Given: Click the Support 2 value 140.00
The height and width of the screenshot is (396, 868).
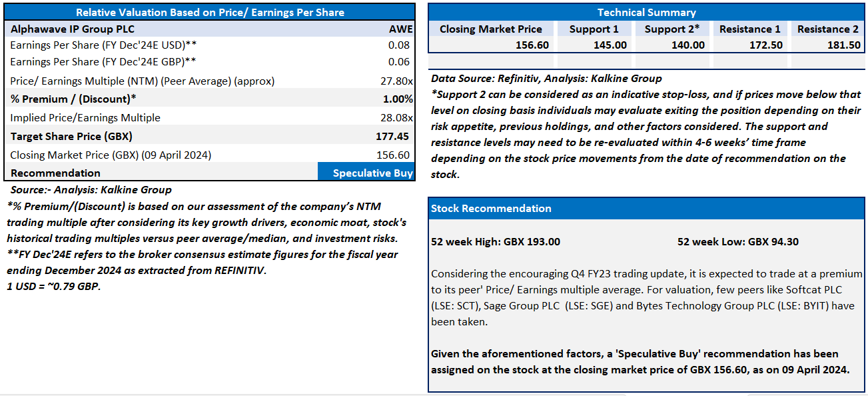Looking at the screenshot, I should (687, 45).
